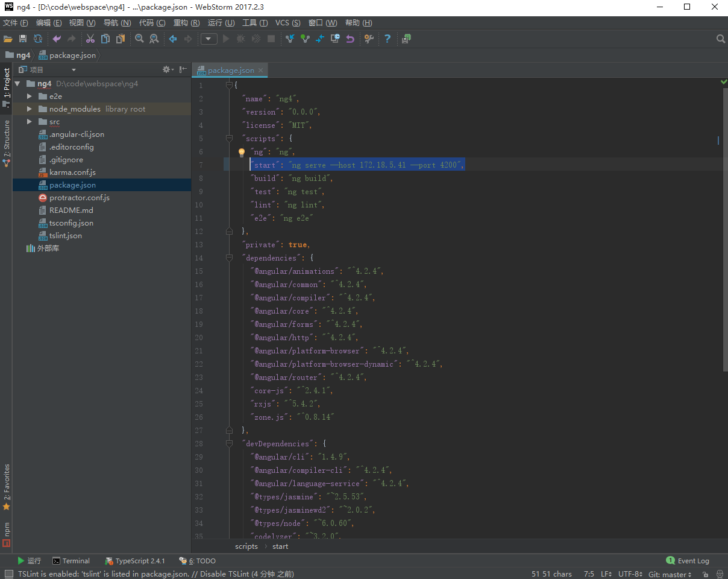Close the package.json editor tab
The image size is (728, 579).
coord(261,71)
